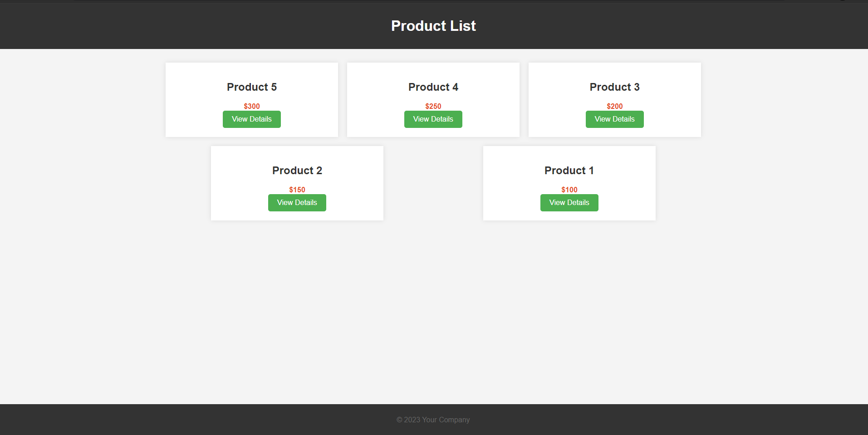Select the Product 3 title

(614, 87)
